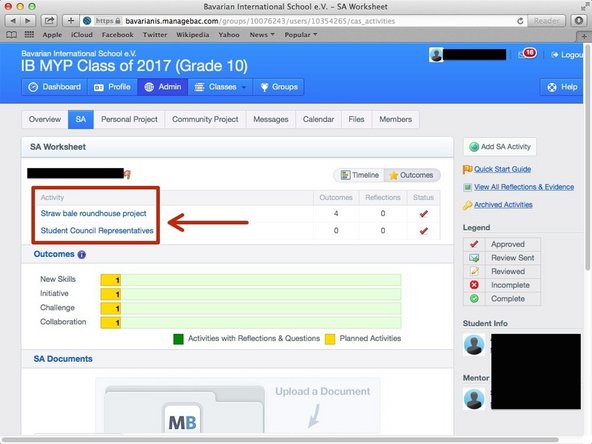The image size is (592, 444).
Task: Open the Top Sites grid icon
Action: (x=29, y=35)
